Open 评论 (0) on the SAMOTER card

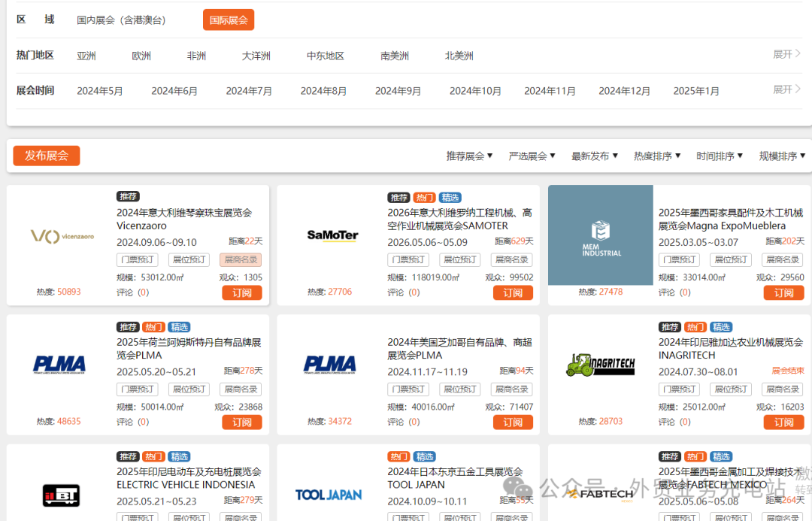pyautogui.click(x=404, y=292)
